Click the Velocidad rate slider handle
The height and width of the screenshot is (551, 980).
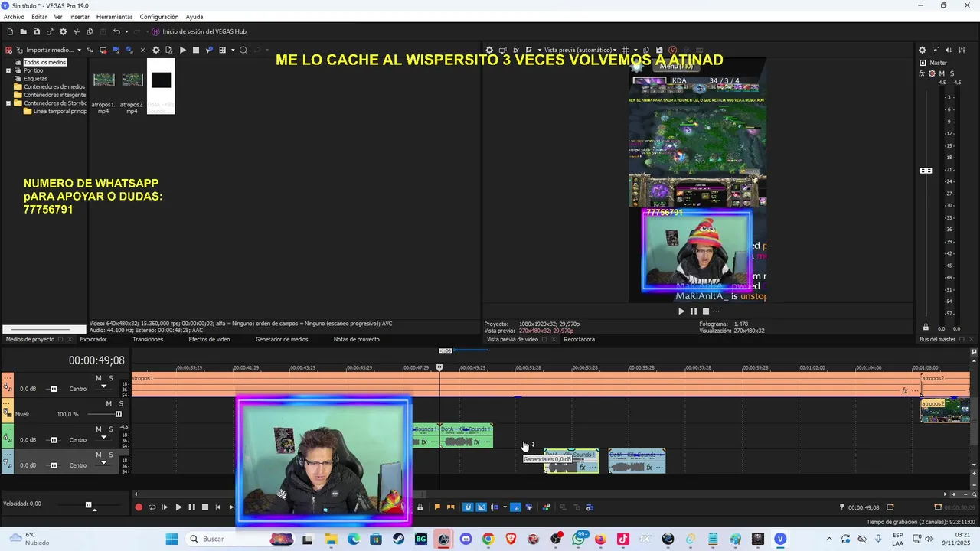[x=88, y=505]
